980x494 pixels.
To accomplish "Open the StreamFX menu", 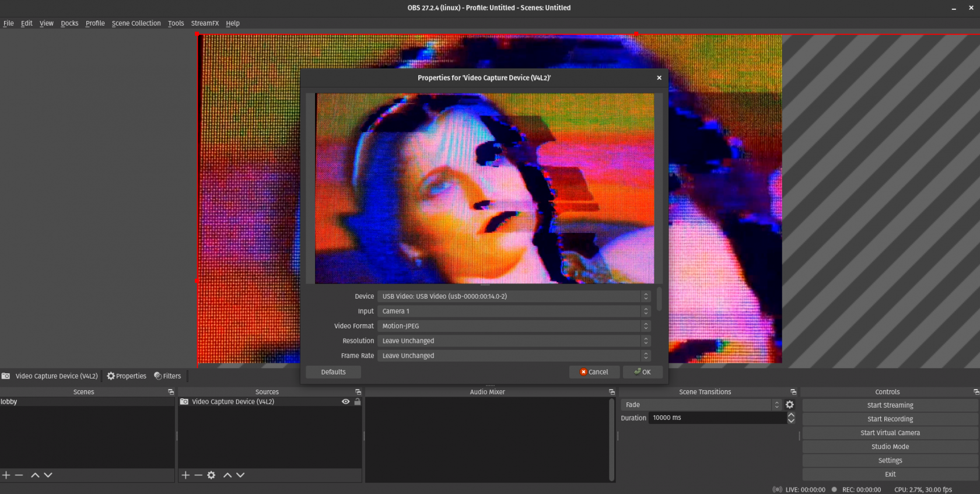I will pos(205,23).
